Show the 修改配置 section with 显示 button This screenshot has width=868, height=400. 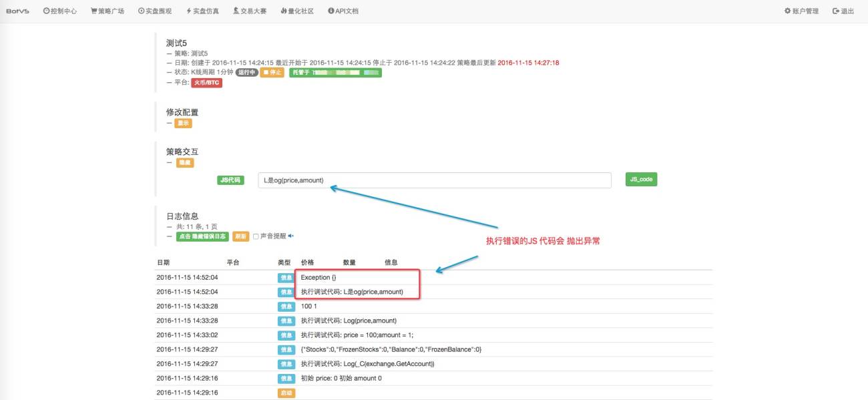pos(183,123)
